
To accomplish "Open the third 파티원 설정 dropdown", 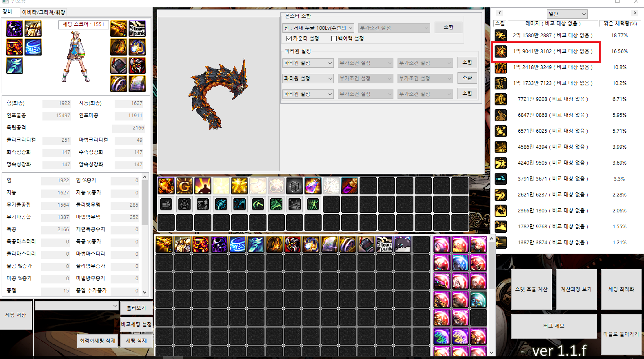I will coord(308,94).
